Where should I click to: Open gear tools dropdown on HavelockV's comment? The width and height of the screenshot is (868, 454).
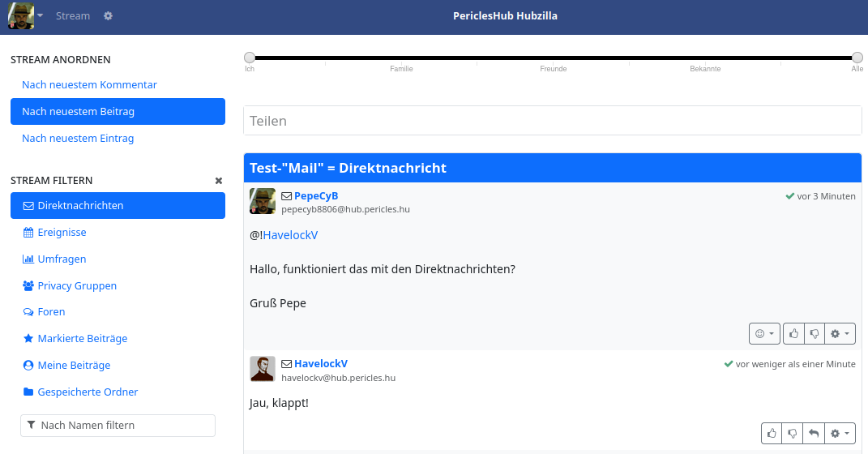(x=840, y=433)
